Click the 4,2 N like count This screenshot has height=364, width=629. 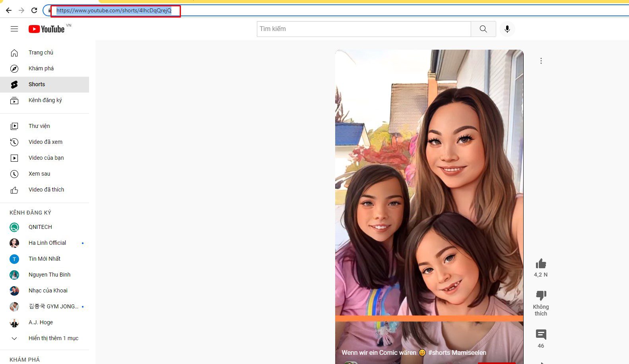541,275
